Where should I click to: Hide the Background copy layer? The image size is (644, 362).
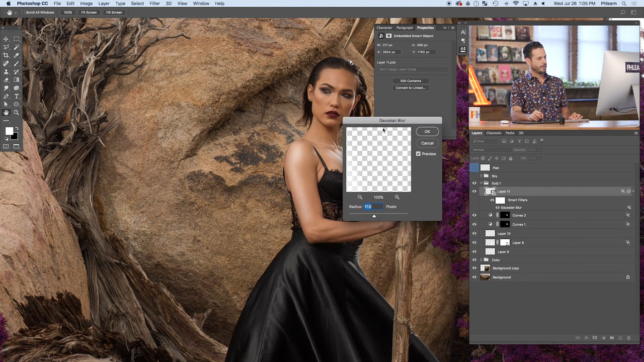point(474,268)
